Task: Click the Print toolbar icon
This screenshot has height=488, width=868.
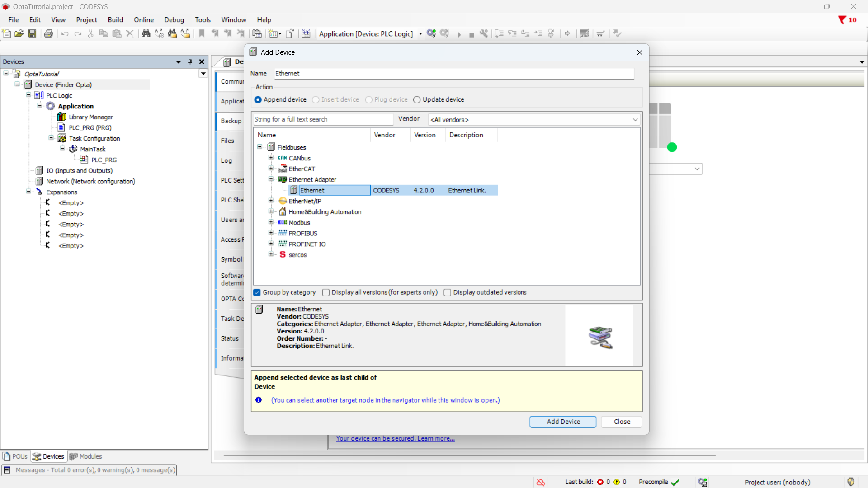Action: point(48,33)
